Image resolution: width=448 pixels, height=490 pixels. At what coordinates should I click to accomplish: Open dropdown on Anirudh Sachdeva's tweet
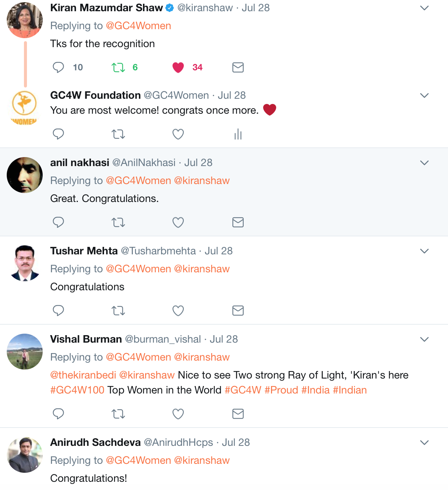click(424, 442)
